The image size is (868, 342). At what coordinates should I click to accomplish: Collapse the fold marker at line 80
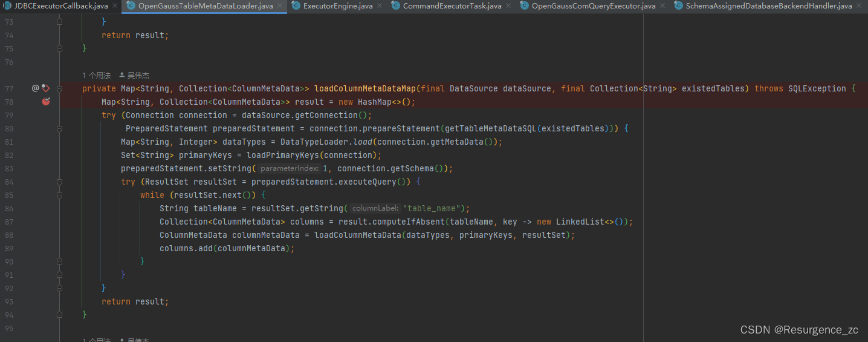(x=59, y=128)
